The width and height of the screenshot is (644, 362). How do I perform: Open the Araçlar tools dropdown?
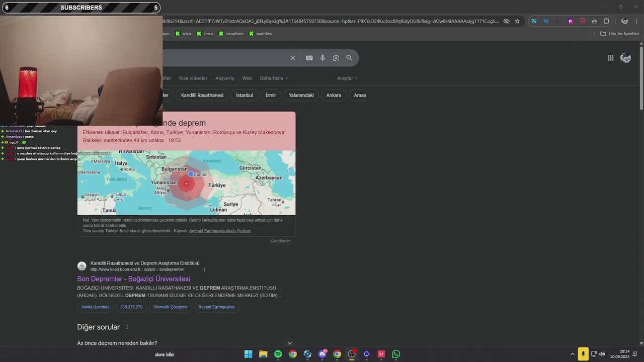tap(348, 78)
